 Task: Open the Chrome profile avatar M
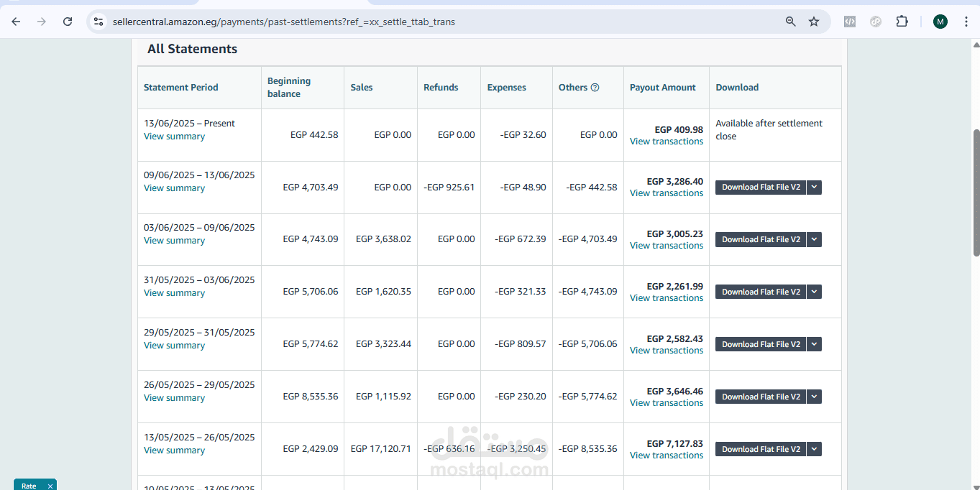point(940,22)
